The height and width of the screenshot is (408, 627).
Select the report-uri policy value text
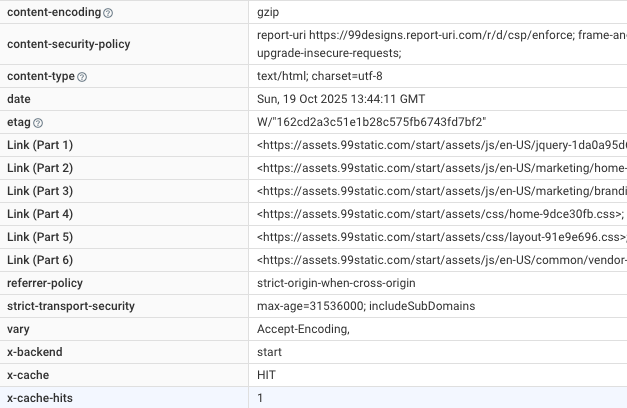(441, 35)
